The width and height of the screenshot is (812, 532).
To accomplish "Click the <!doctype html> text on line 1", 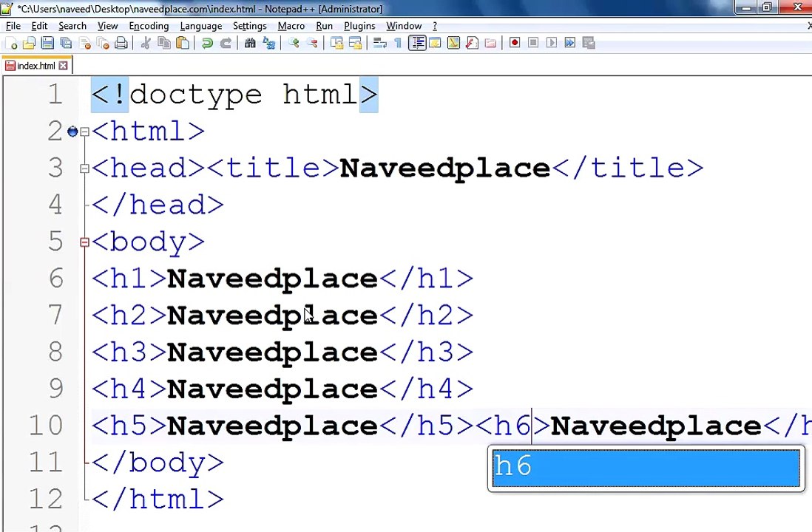I will tap(234, 95).
